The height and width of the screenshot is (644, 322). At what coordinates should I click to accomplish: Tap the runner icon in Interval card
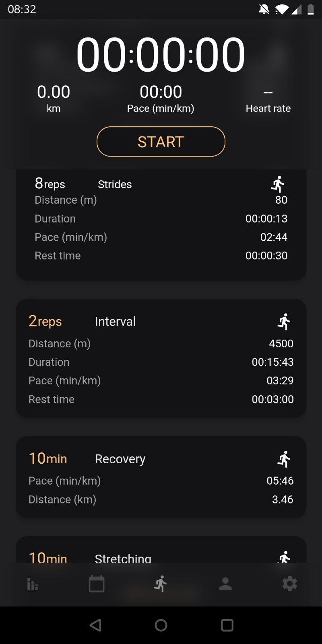[284, 322]
